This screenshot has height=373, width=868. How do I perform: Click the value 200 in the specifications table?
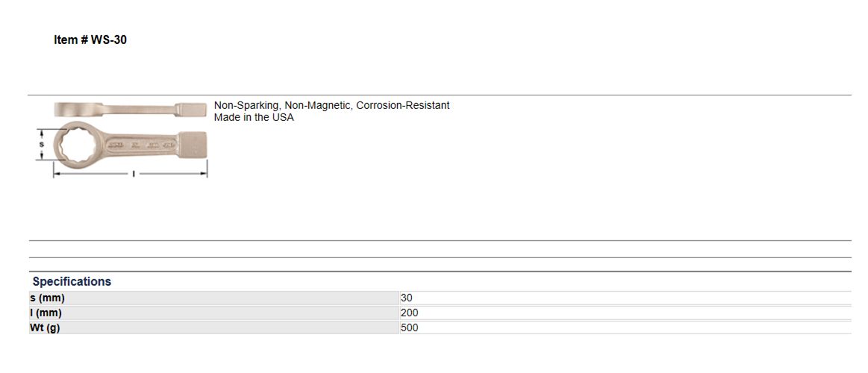point(409,313)
